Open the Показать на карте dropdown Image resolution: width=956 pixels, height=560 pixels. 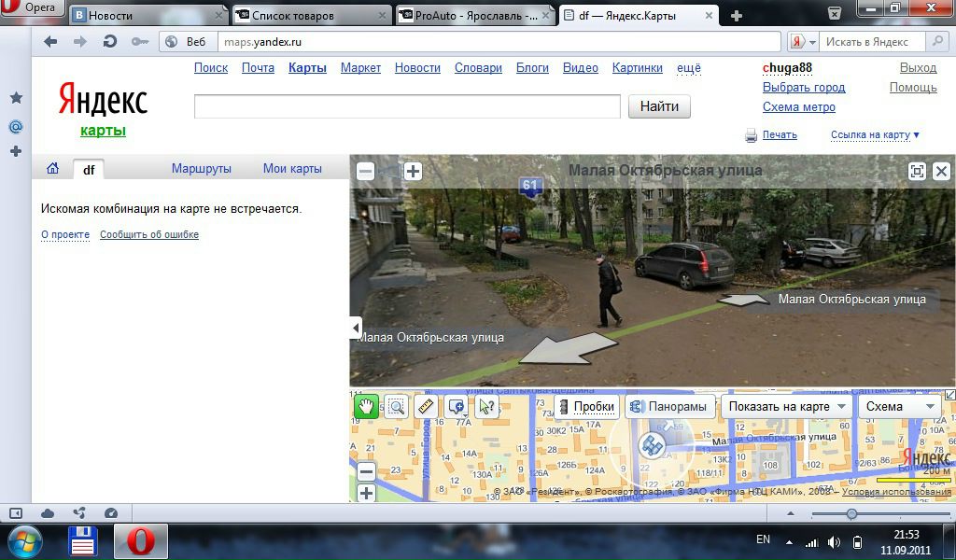[x=787, y=407]
